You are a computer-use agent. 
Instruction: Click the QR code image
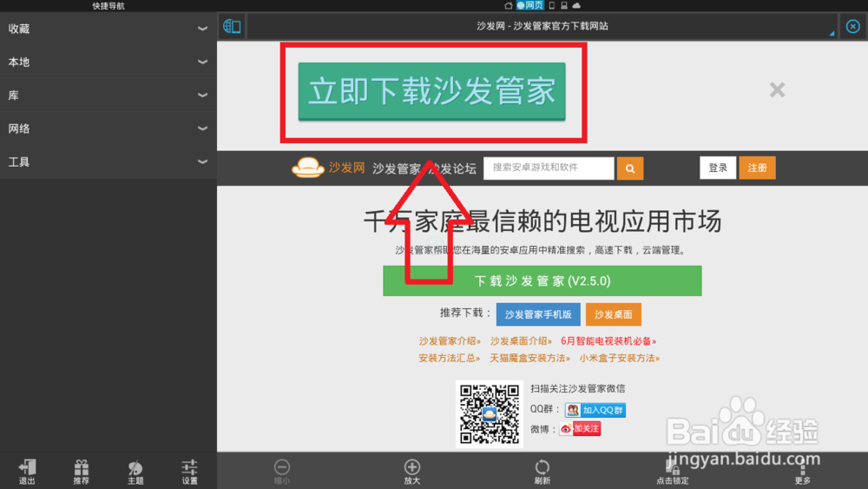click(490, 413)
